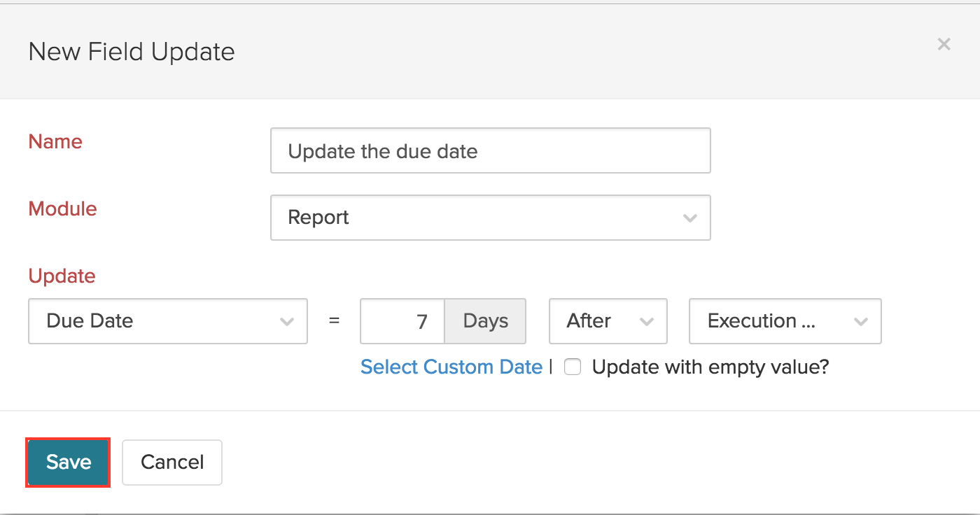This screenshot has width=980, height=515.
Task: Open the After dropdown
Action: pyautogui.click(x=608, y=321)
